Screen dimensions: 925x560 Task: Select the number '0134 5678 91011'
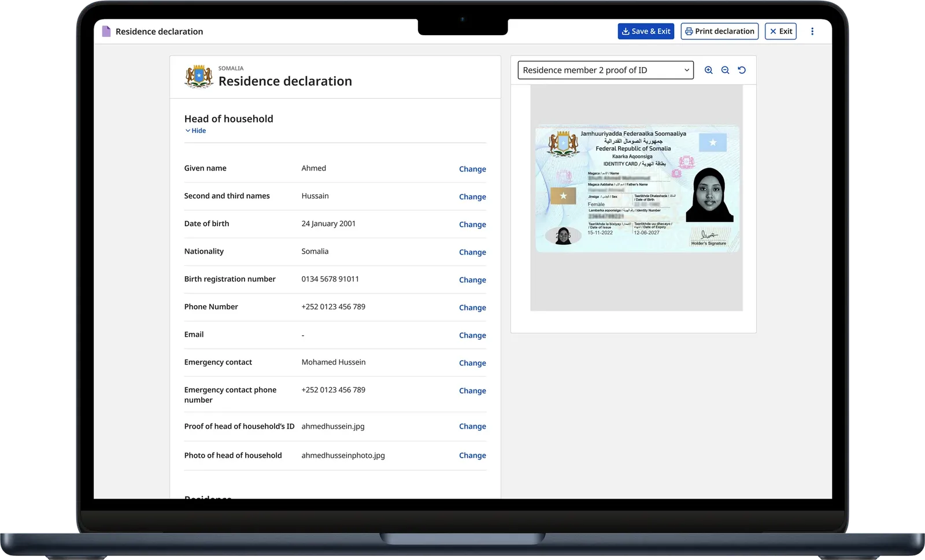pyautogui.click(x=330, y=279)
